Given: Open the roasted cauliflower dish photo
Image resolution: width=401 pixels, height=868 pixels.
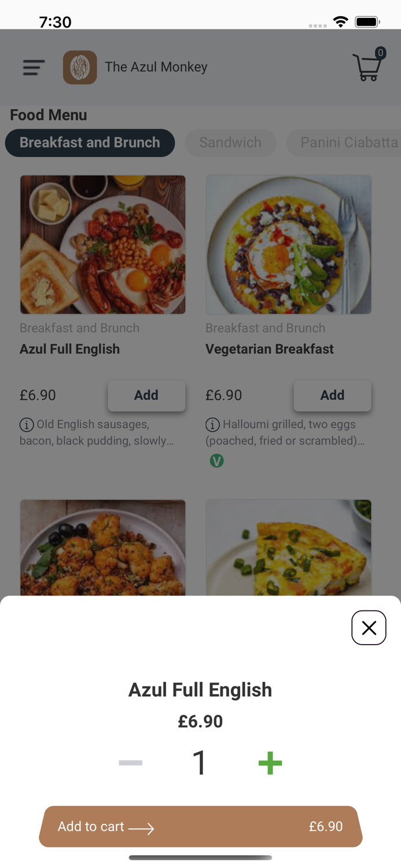Looking at the screenshot, I should tap(103, 548).
